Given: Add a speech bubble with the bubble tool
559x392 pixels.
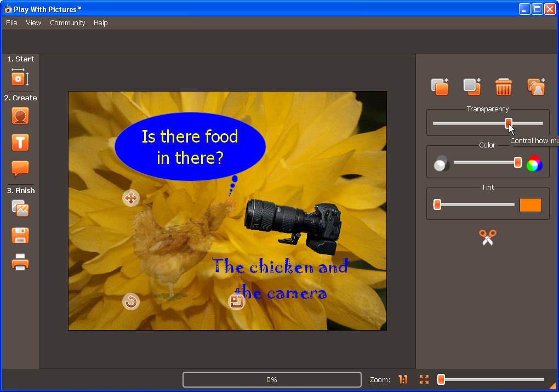Looking at the screenshot, I should point(20,169).
